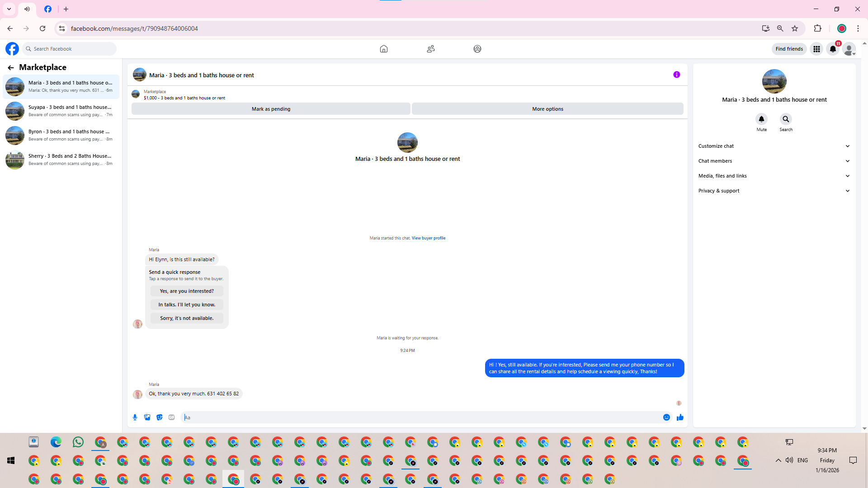Expand Privacy & support section
This screenshot has height=488, width=868.
pyautogui.click(x=774, y=191)
